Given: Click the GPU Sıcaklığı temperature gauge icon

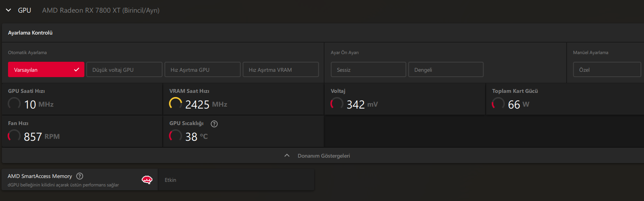Looking at the screenshot, I should 175,136.
